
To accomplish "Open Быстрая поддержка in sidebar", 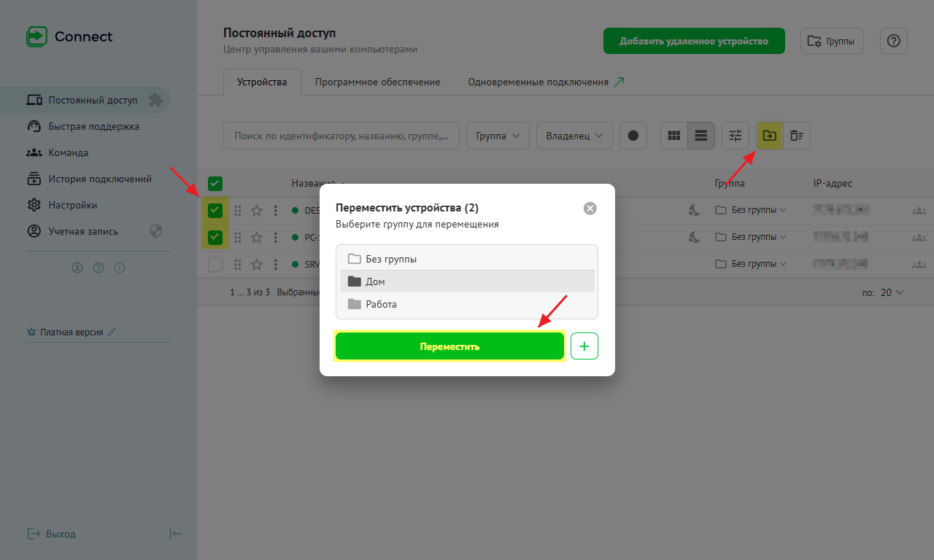I will point(93,126).
